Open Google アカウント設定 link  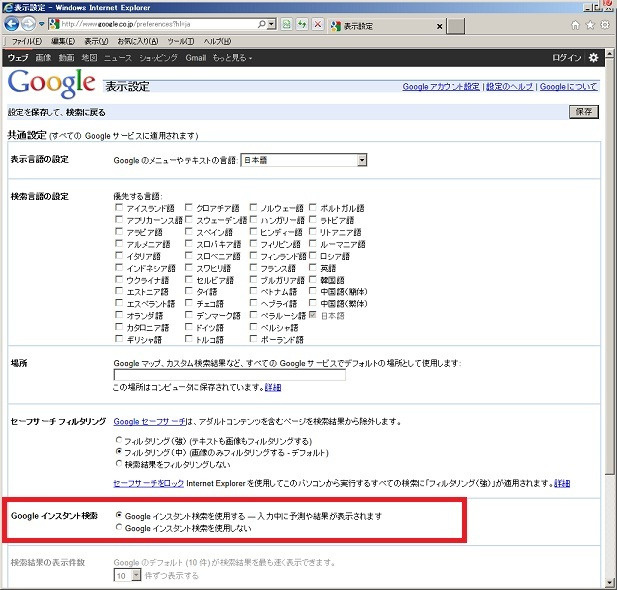441,87
